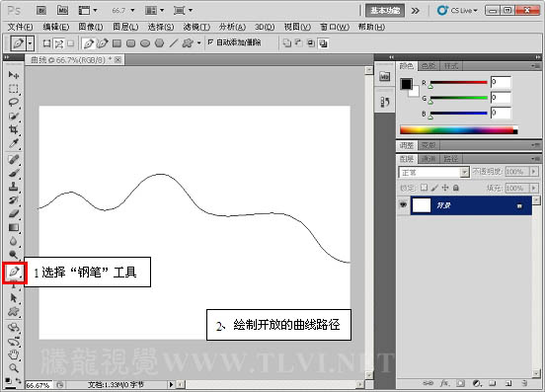Swap default foreground and background colors
The height and width of the screenshot is (392, 545).
point(19,380)
